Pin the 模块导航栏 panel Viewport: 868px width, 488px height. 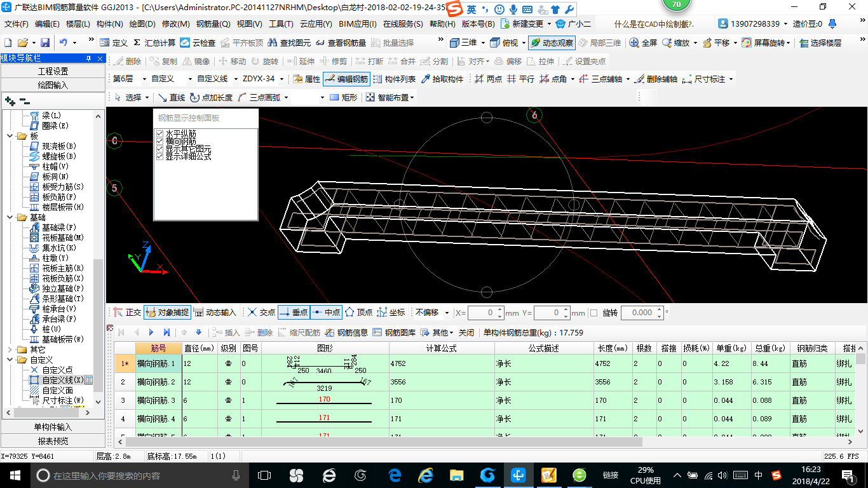(x=89, y=58)
